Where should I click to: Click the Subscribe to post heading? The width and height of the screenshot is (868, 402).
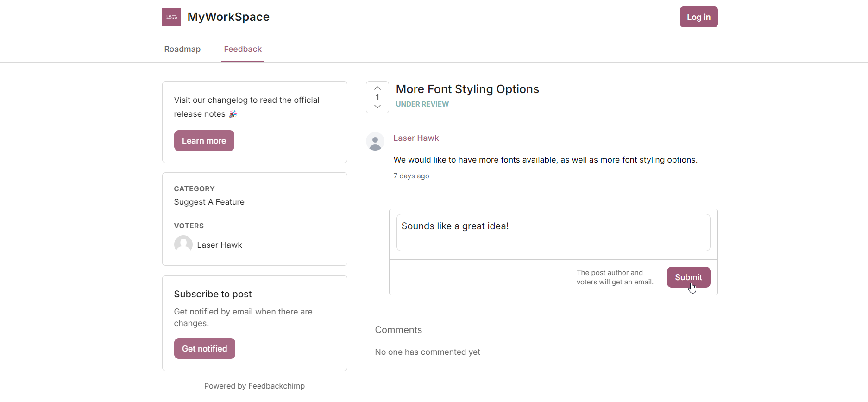tap(213, 294)
